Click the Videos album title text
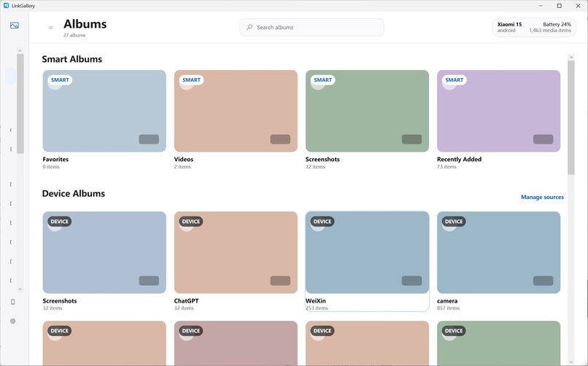 pos(184,159)
